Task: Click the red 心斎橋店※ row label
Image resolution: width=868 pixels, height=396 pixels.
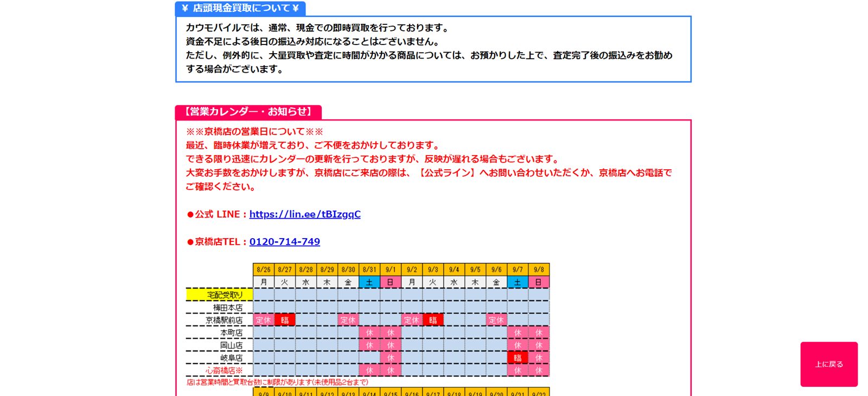Action: coord(224,371)
